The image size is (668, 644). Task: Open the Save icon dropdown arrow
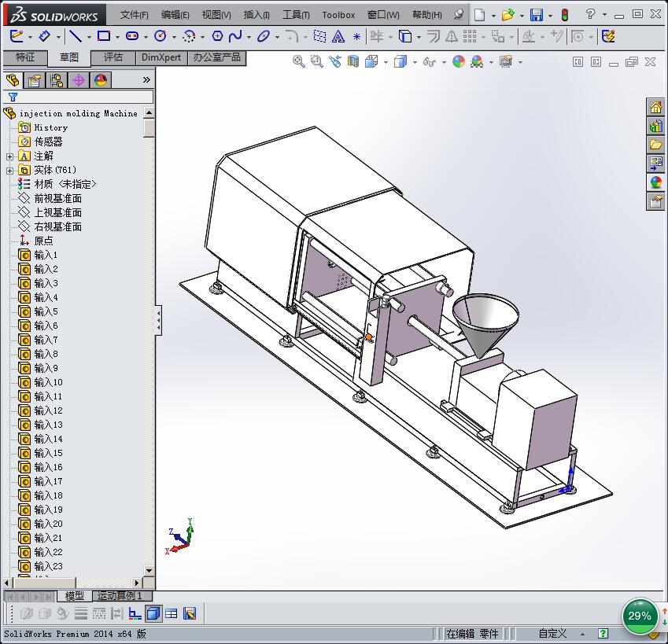point(550,17)
